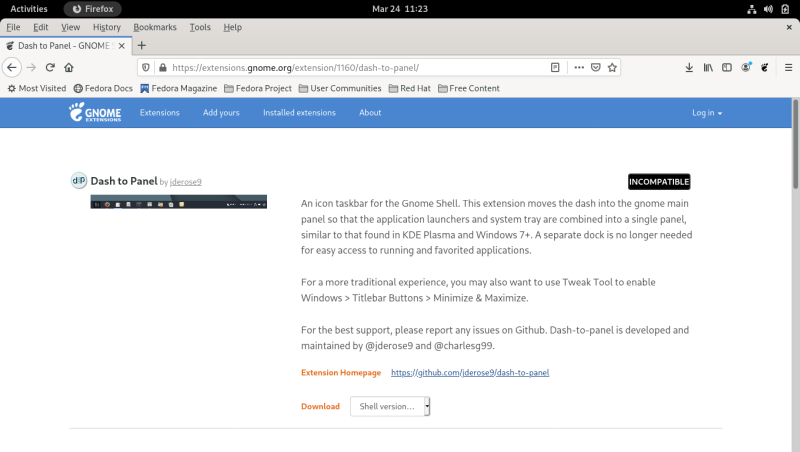Click the Dash to Panel title heading
Viewport: 800px width, 452px height.
[124, 181]
